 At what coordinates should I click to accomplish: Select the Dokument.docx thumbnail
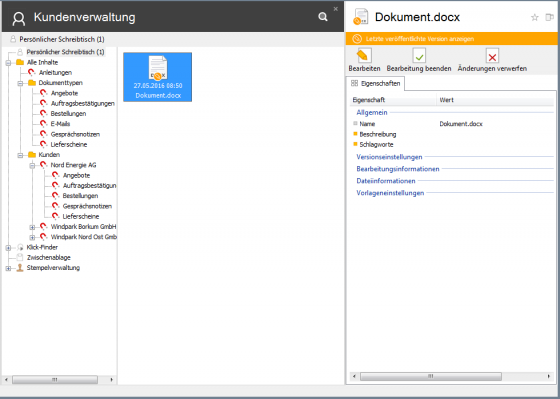[158, 77]
